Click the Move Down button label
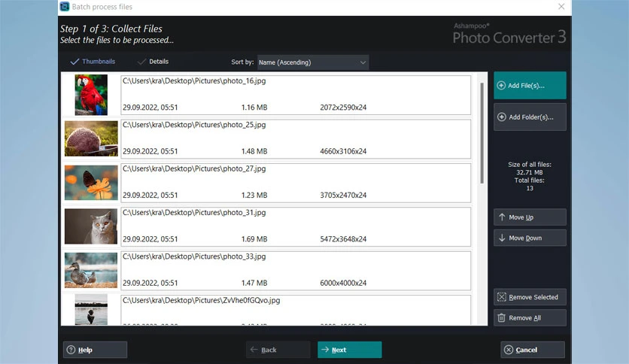 pyautogui.click(x=525, y=238)
